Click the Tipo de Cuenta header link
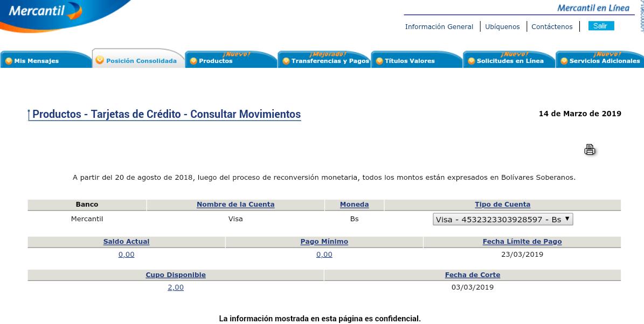This screenshot has height=324, width=644. point(503,204)
